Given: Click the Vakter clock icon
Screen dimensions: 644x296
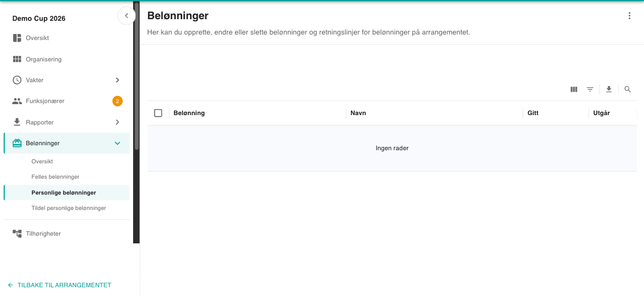Looking at the screenshot, I should (17, 80).
